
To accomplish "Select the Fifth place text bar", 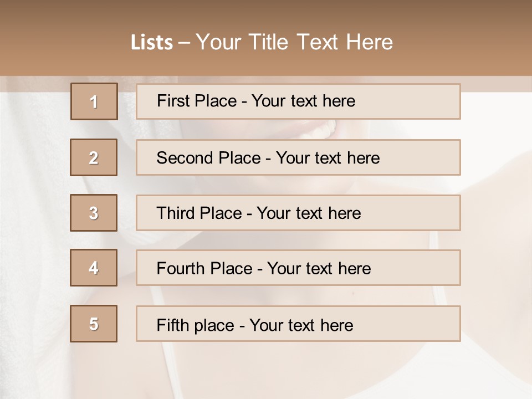I will coord(298,324).
